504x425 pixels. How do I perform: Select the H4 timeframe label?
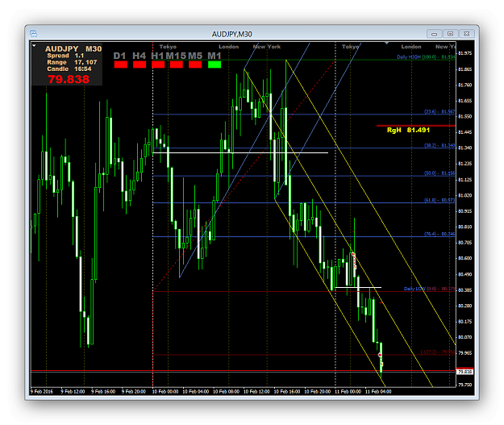140,56
